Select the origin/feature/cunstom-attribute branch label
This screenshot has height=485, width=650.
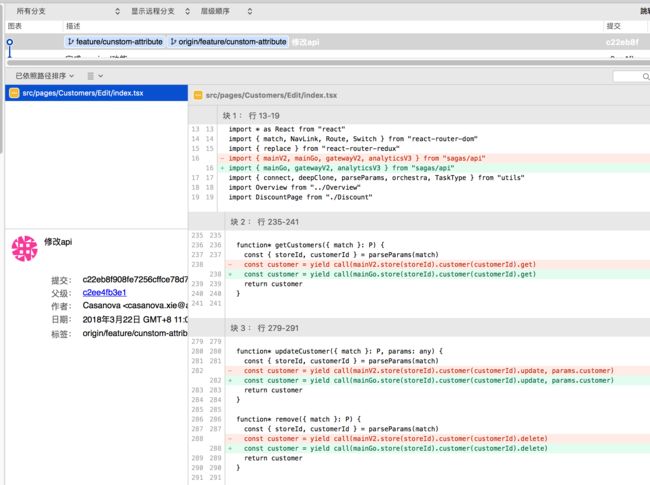coord(228,42)
